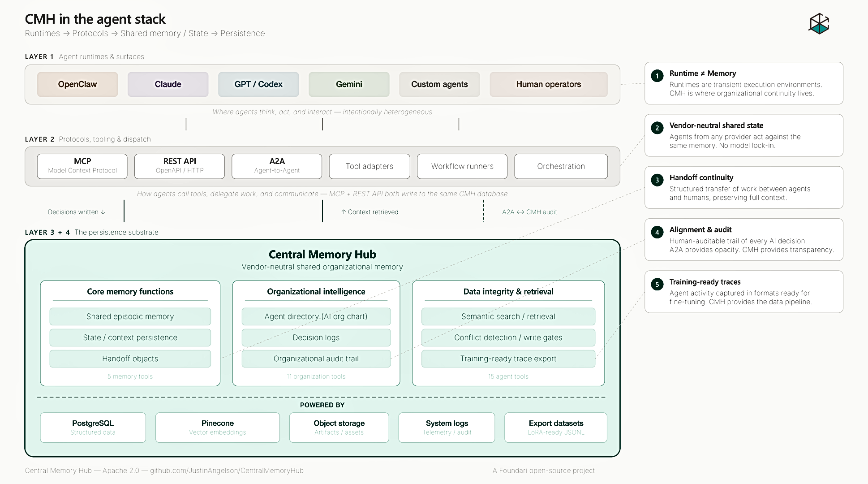
Task: Click badge 5 beside Training-ready traces
Action: [657, 284]
